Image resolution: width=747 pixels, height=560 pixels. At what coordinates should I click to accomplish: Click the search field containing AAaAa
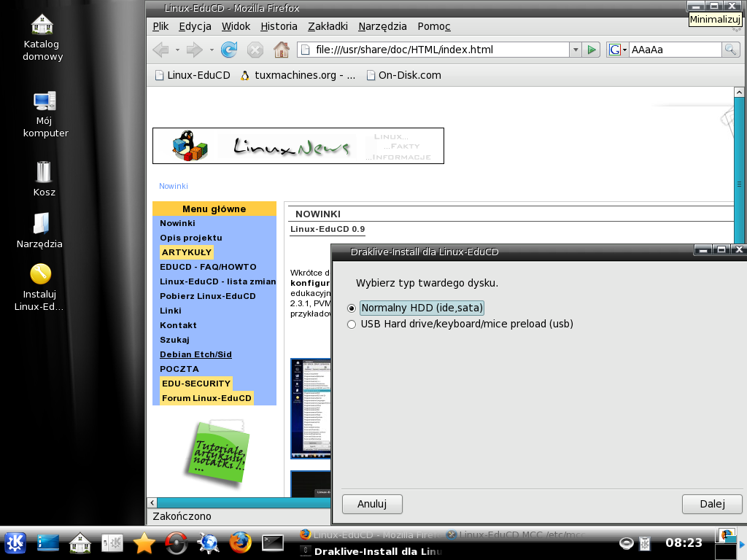(x=675, y=50)
